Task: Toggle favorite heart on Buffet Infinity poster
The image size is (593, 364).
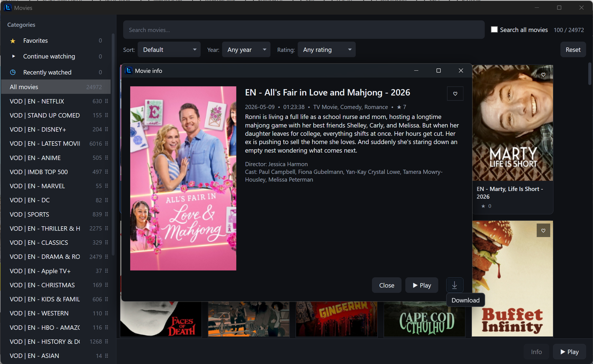Action: pyautogui.click(x=543, y=230)
